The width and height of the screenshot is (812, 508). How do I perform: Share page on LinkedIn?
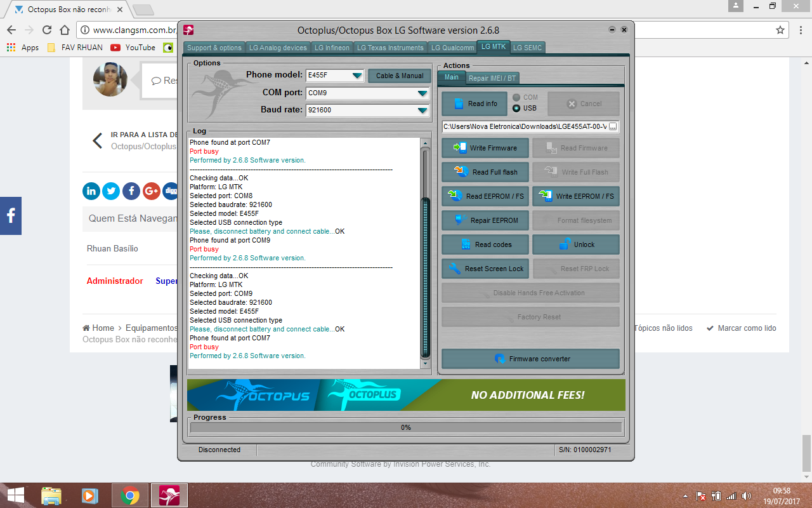[x=91, y=190]
